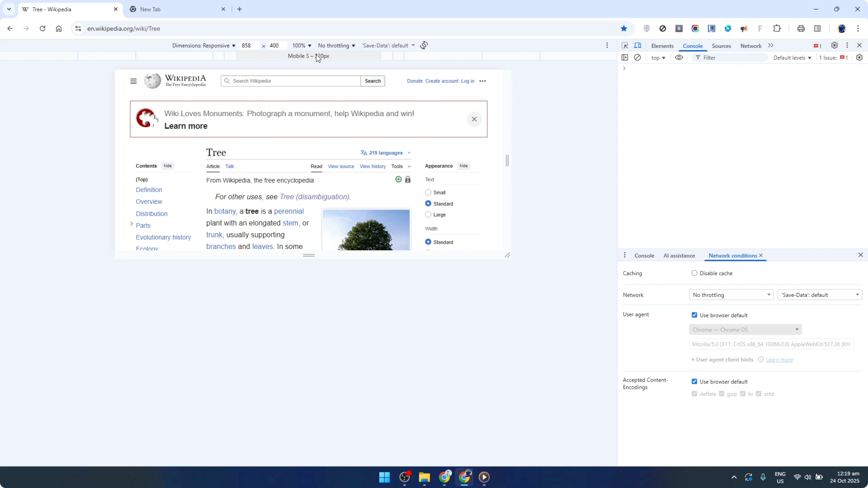Click the good article green plus icon
868x488 pixels.
(398, 179)
